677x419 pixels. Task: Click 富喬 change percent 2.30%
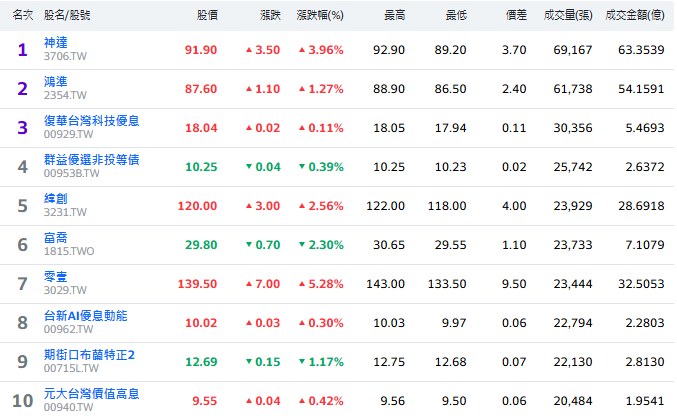(321, 245)
